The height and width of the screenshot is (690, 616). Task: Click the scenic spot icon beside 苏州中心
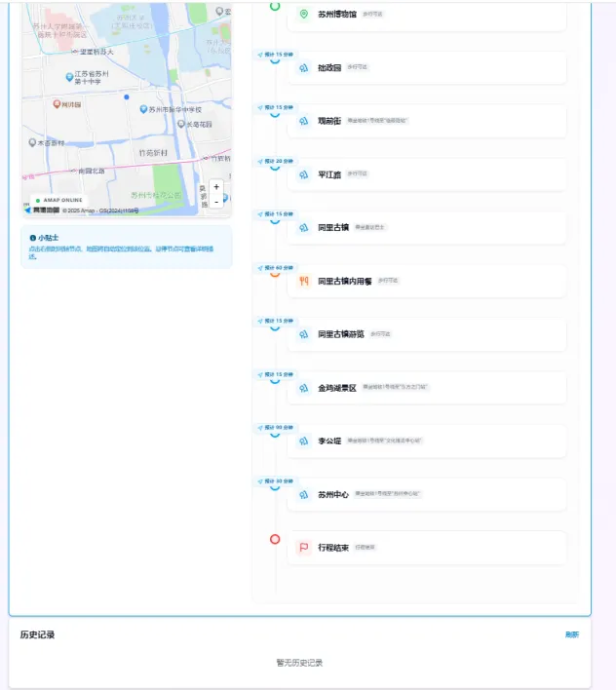click(x=303, y=495)
